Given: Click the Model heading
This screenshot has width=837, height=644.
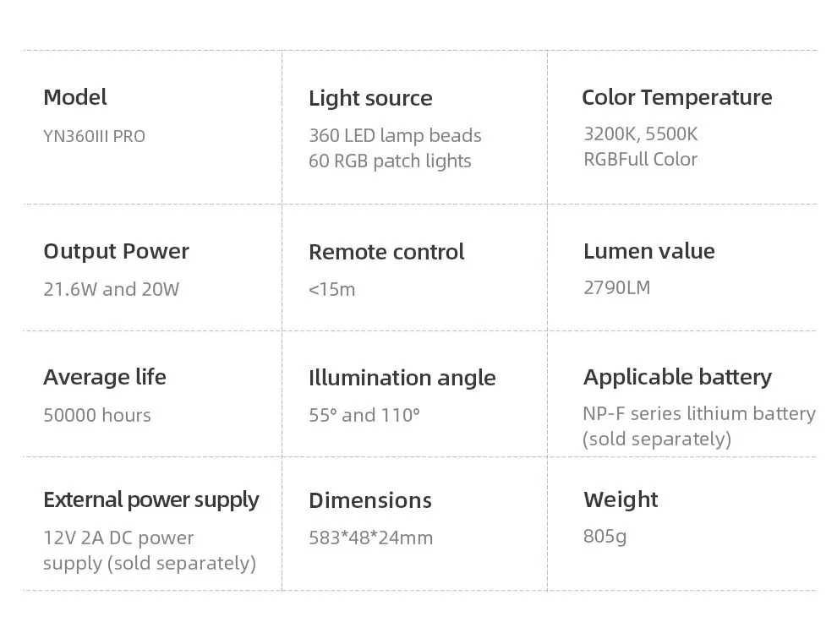Looking at the screenshot, I should click(x=75, y=97).
